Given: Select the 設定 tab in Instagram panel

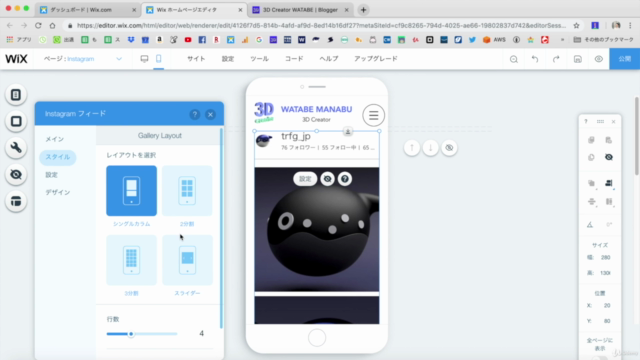Looking at the screenshot, I should [51, 175].
